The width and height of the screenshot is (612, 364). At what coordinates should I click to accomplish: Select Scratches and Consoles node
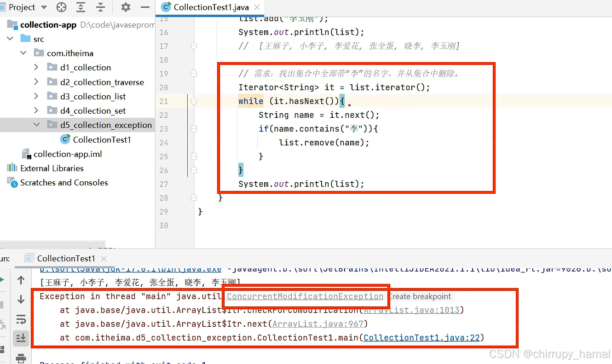click(x=64, y=183)
